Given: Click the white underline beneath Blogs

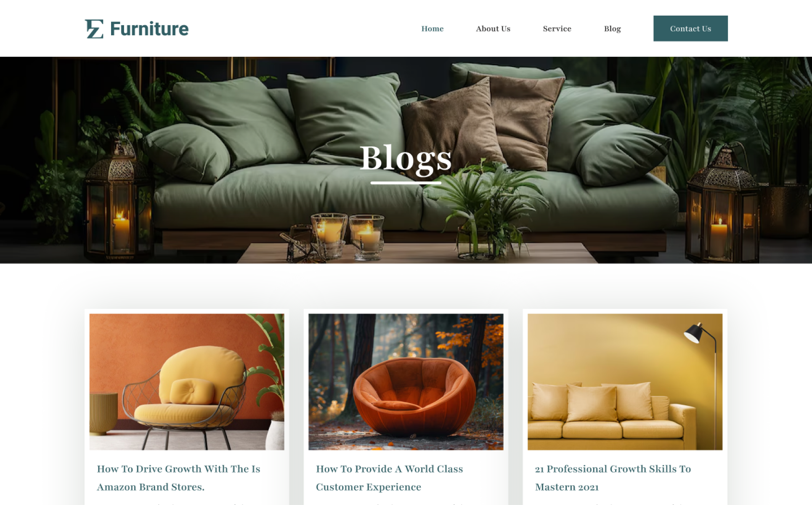Looking at the screenshot, I should pyautogui.click(x=406, y=183).
